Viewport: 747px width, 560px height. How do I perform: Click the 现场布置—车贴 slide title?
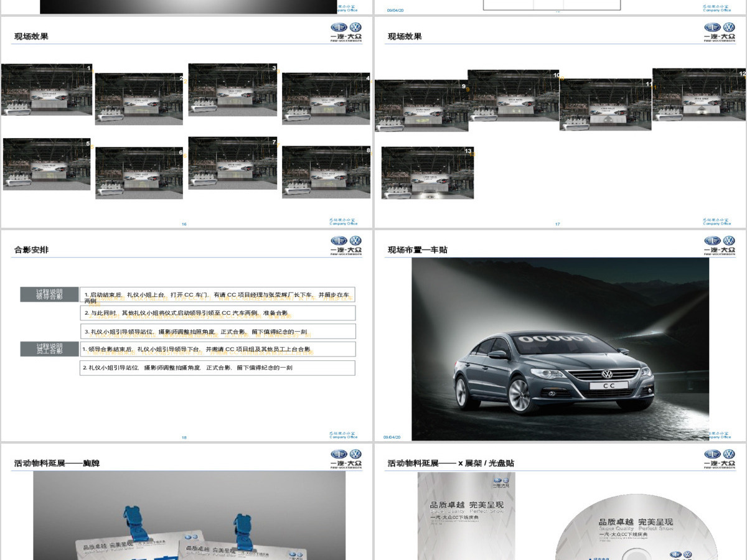pos(418,250)
